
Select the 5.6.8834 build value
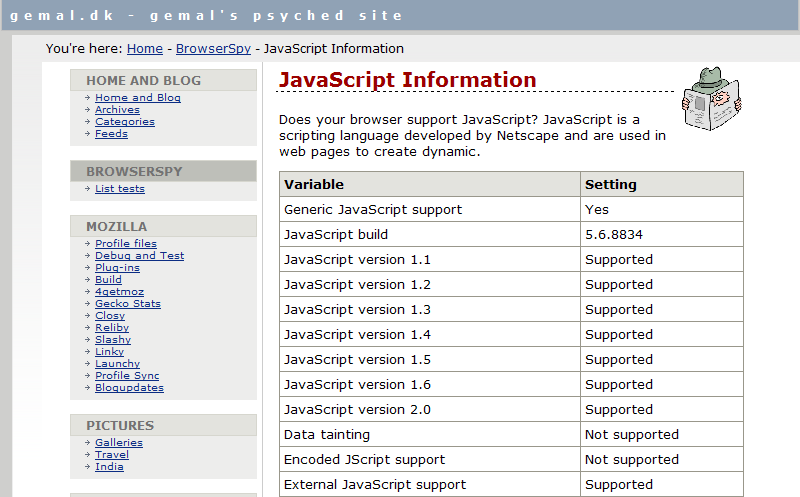pyautogui.click(x=662, y=234)
